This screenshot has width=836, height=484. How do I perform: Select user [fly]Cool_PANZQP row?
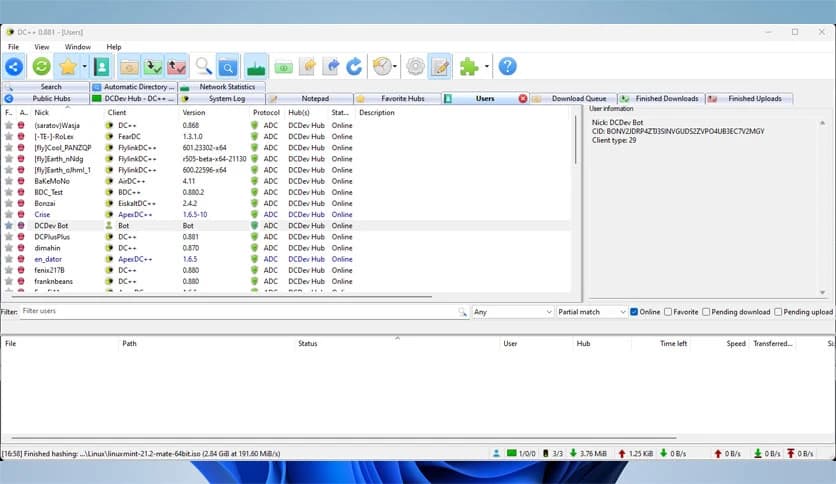coord(286,148)
